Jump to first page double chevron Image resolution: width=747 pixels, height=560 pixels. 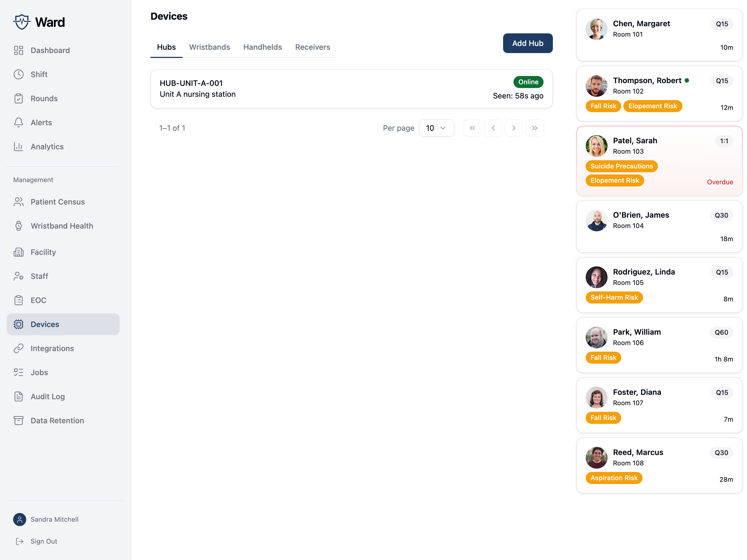click(472, 128)
